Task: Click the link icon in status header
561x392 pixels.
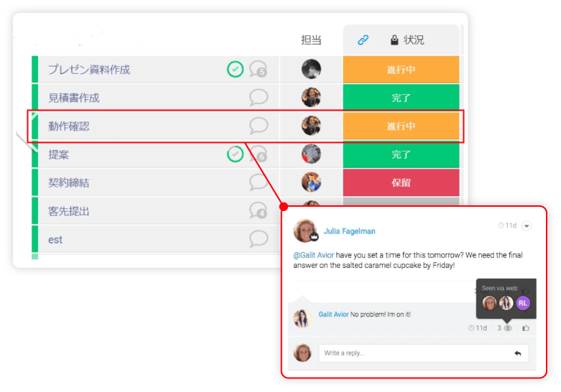Action: [x=363, y=39]
